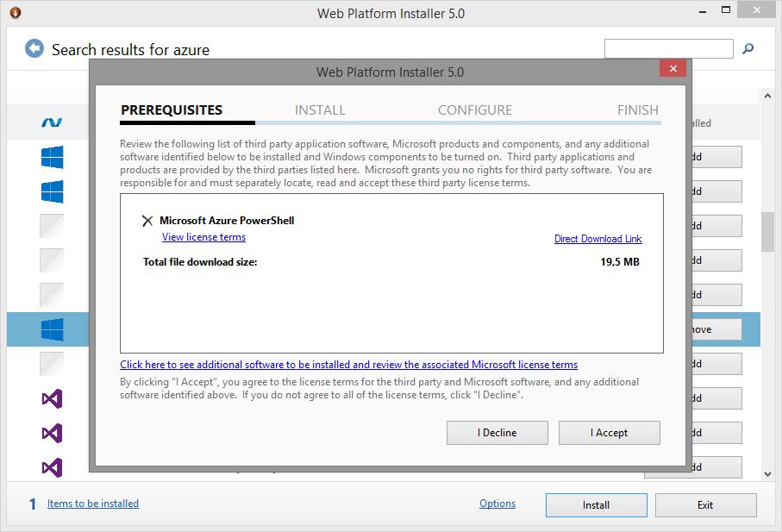Click the Search results for azure heading

[131, 50]
